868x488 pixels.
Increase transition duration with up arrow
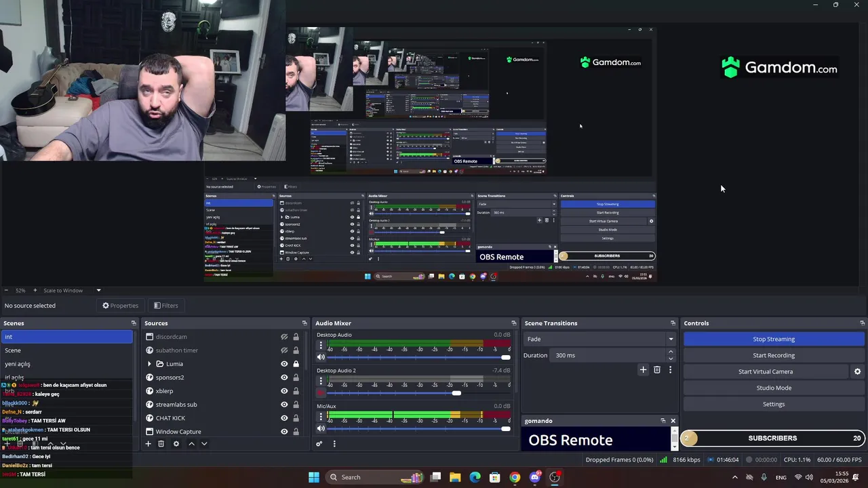(x=671, y=352)
